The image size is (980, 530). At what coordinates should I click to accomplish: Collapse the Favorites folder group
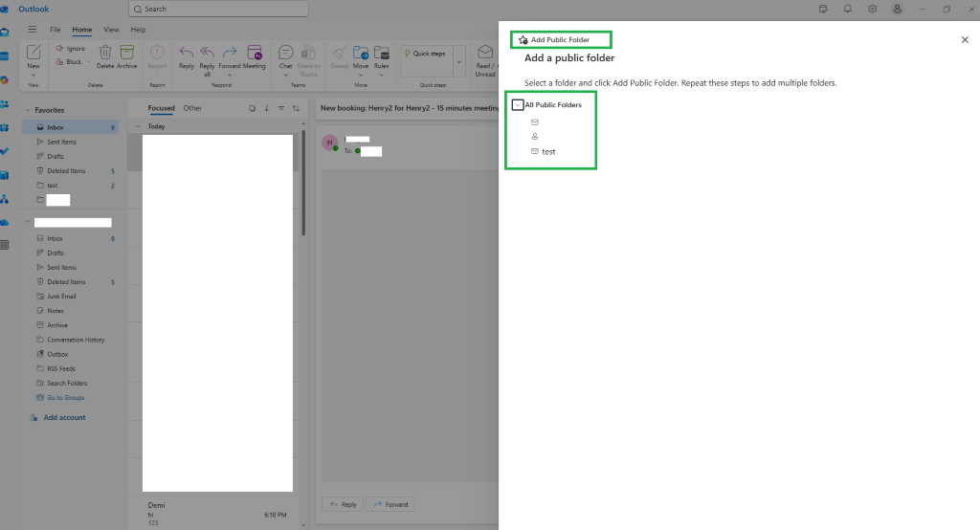(28, 110)
